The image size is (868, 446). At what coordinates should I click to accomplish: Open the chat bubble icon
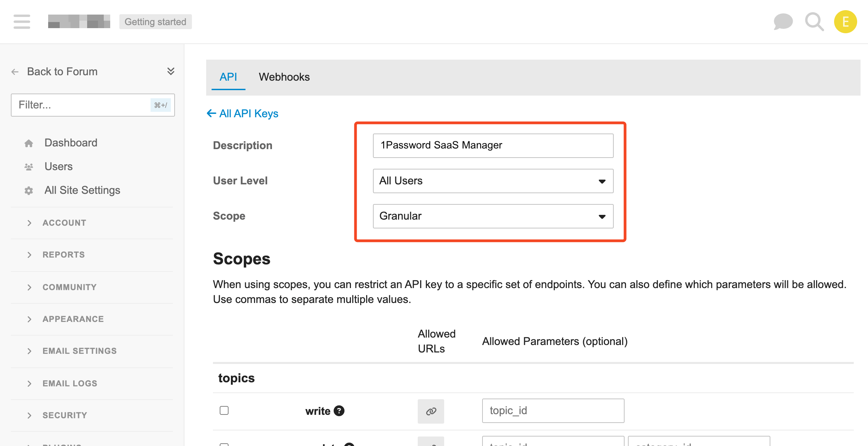coord(783,22)
